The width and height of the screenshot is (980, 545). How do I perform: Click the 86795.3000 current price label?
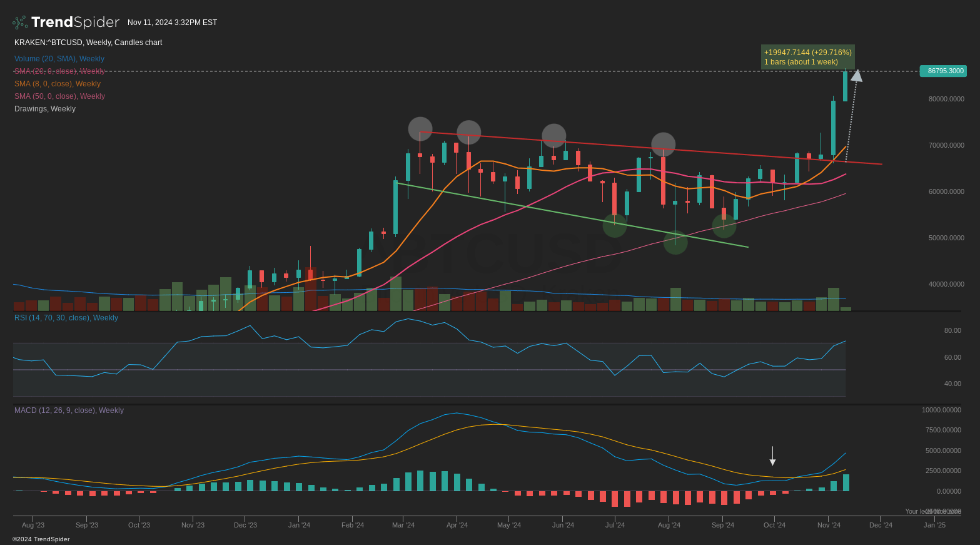coord(943,71)
